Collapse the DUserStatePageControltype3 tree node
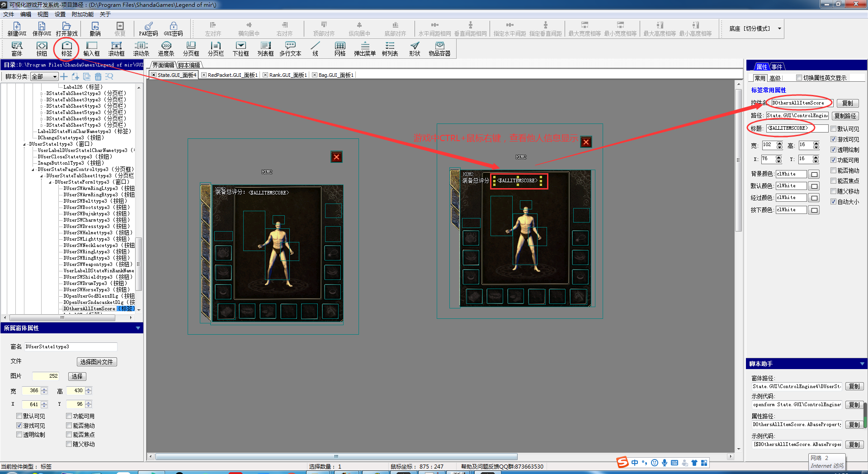 (33, 170)
